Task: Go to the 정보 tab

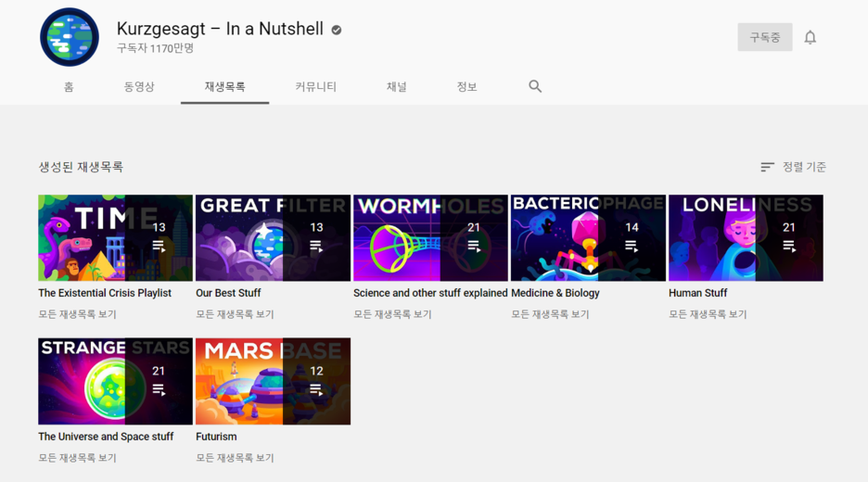Action: click(466, 87)
